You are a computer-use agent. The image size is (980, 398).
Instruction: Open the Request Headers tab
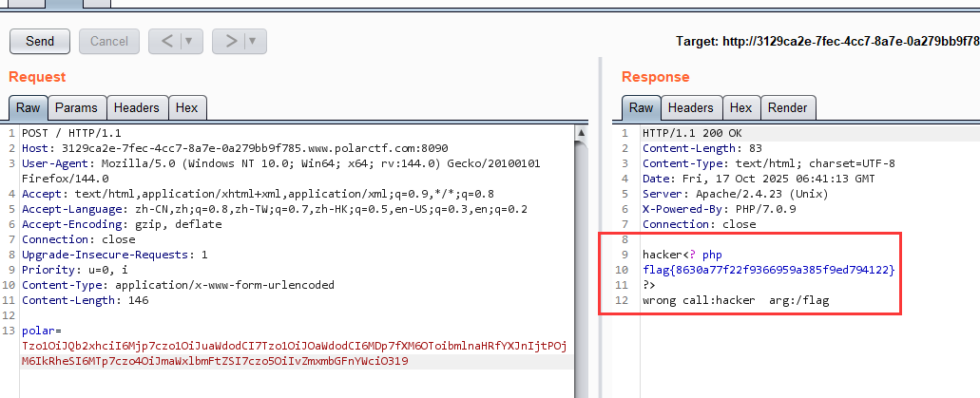point(136,107)
